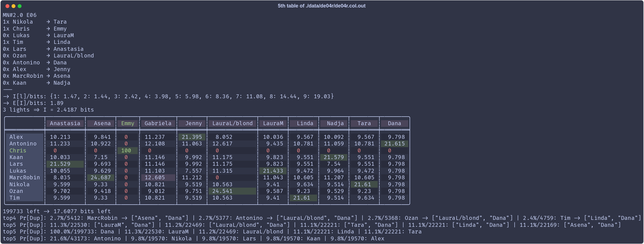Click the '3 lights ⇒ I = 2.4187 bits' line
Image resolution: width=644 pixels, height=244 pixels.
[x=48, y=110]
